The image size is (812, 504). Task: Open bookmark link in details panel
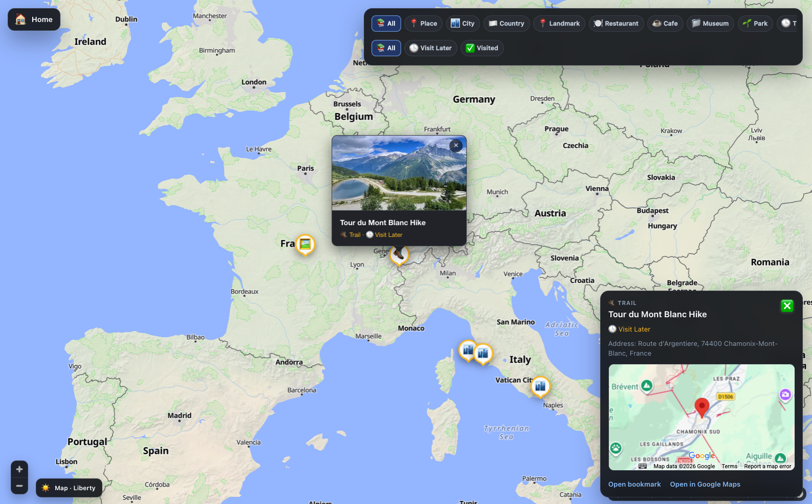634,484
